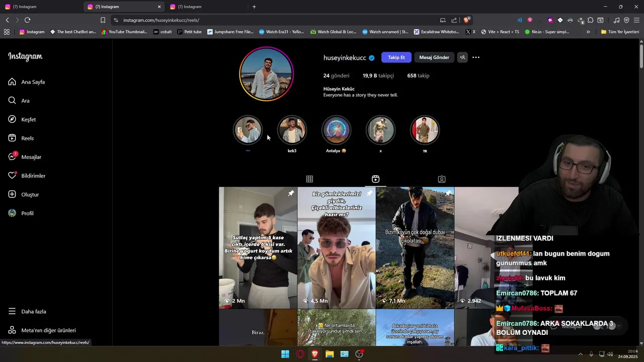Open the Tüm Yer İşaretleri folder
The width and height of the screenshot is (644, 362).
[620, 32]
